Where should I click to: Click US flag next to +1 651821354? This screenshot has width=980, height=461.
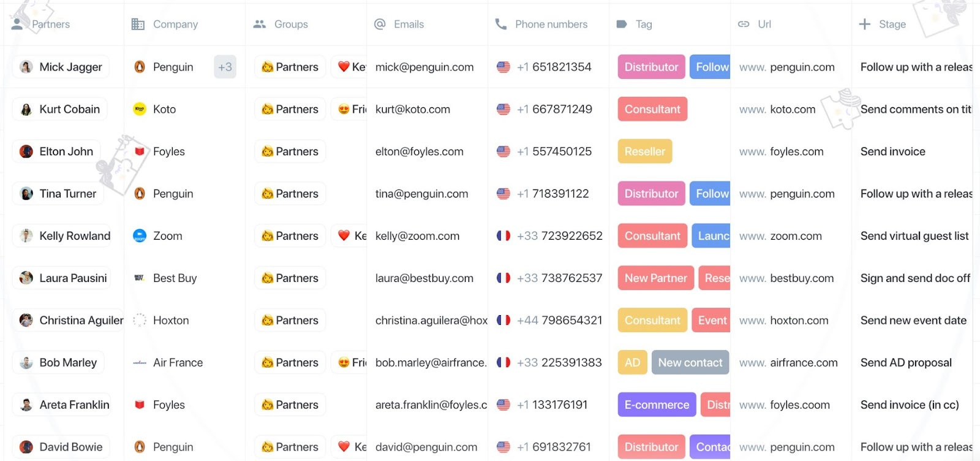503,67
